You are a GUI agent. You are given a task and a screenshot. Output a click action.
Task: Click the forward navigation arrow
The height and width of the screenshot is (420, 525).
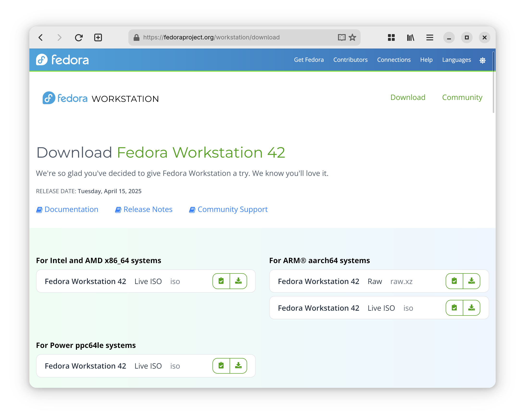pyautogui.click(x=59, y=37)
